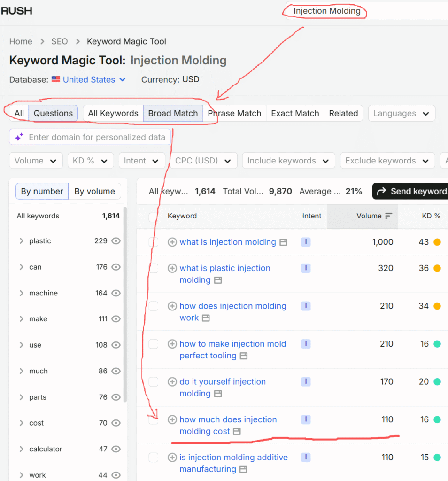Switch to Exact Match tab

tap(295, 113)
